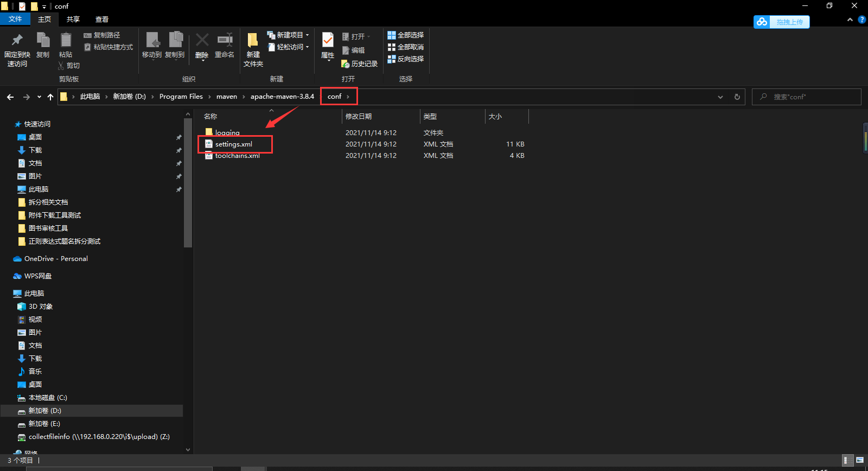Open 3D 对象 under 此电脑
Image resolution: width=868 pixels, height=471 pixels.
click(x=41, y=307)
